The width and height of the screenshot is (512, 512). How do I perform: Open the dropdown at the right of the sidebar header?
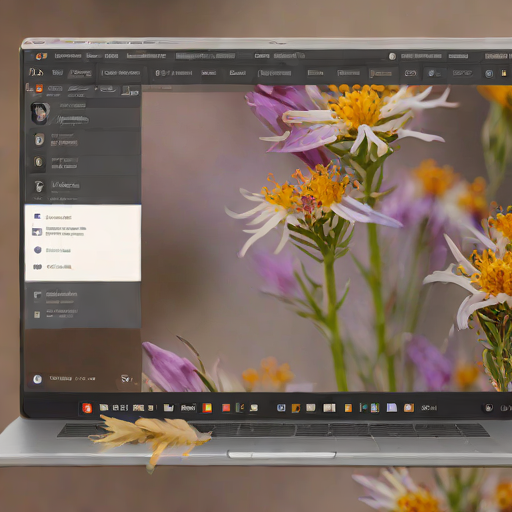(130, 91)
